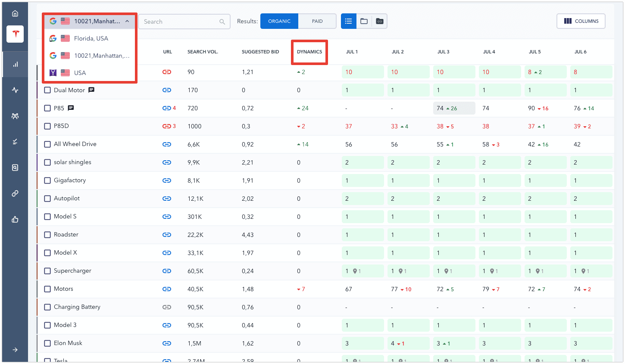
Task: Switch to list view icon
Action: (x=349, y=21)
